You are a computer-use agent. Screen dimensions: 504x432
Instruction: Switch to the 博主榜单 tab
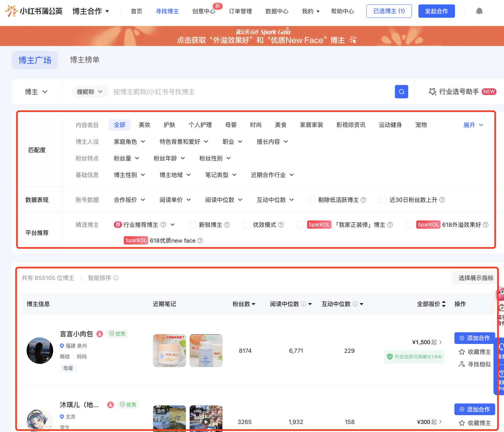click(x=84, y=60)
